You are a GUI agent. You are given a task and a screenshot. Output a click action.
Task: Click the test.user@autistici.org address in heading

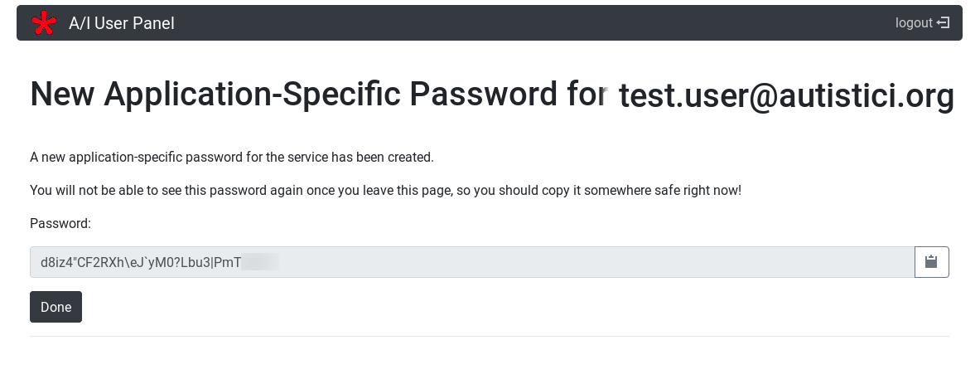[786, 96]
